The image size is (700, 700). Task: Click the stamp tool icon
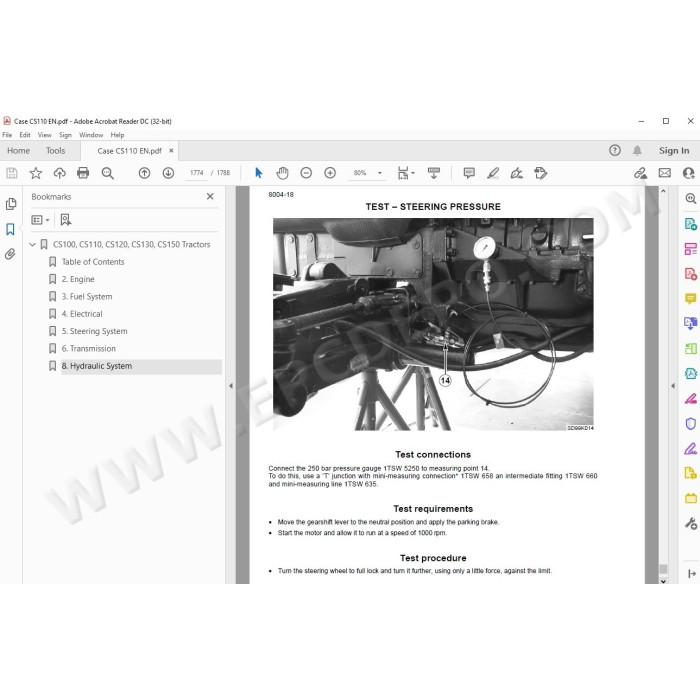pos(541,173)
